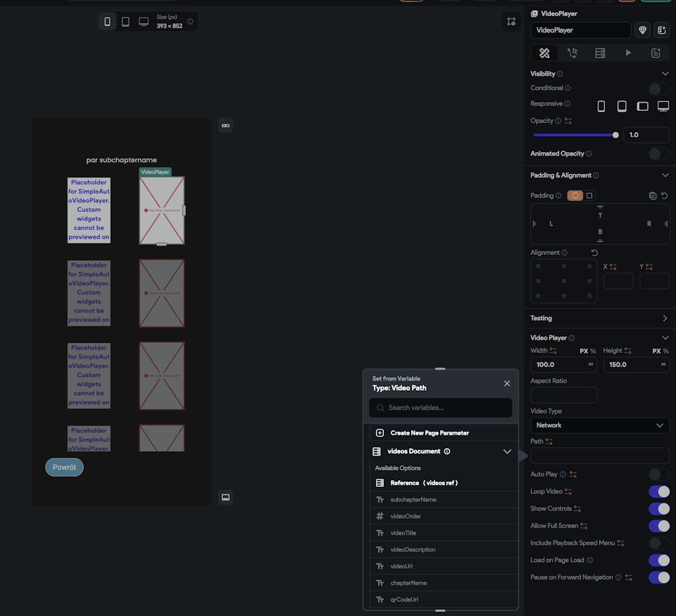Toggle responsive visibility for desktop
Screen dimensions: 676x616
click(x=663, y=106)
